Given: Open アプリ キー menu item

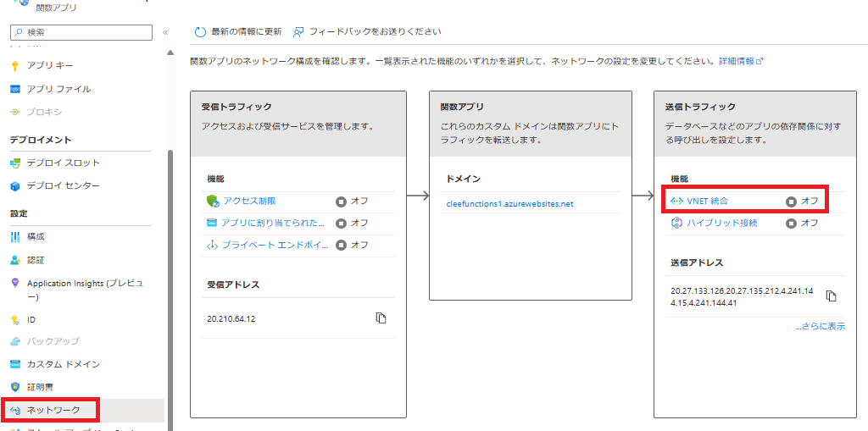Looking at the screenshot, I should 50,66.
